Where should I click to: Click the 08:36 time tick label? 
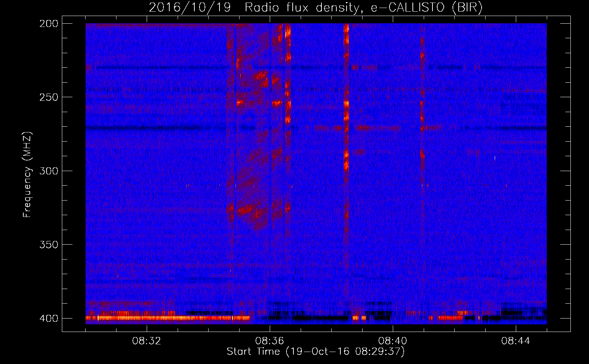click(x=270, y=341)
